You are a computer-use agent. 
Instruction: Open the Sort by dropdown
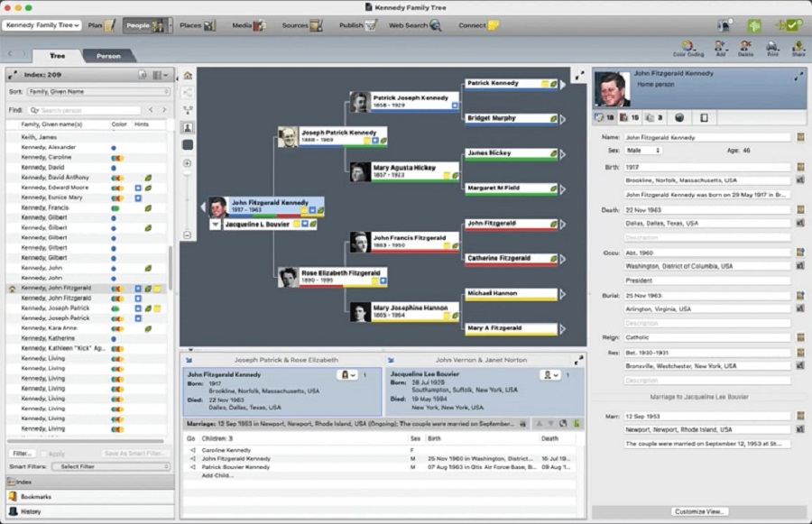pyautogui.click(x=97, y=92)
